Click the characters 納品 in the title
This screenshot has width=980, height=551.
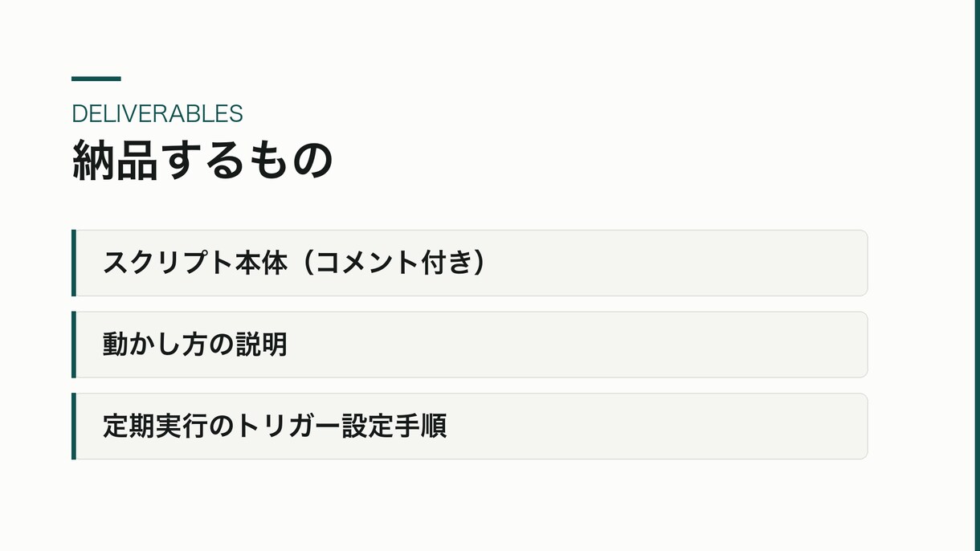click(114, 161)
